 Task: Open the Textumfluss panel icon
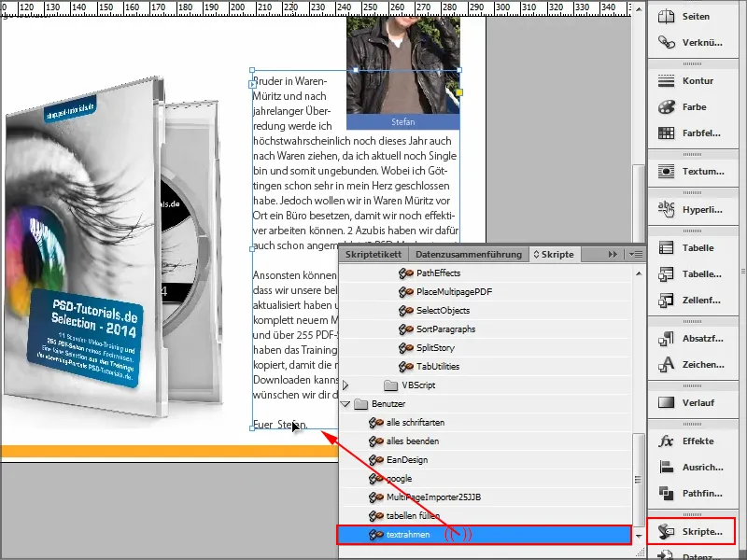[666, 172]
